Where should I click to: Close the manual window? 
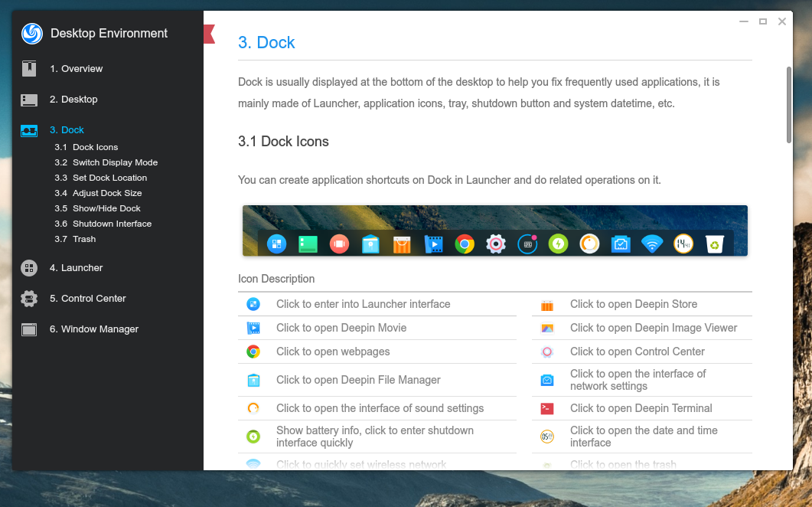tap(782, 21)
